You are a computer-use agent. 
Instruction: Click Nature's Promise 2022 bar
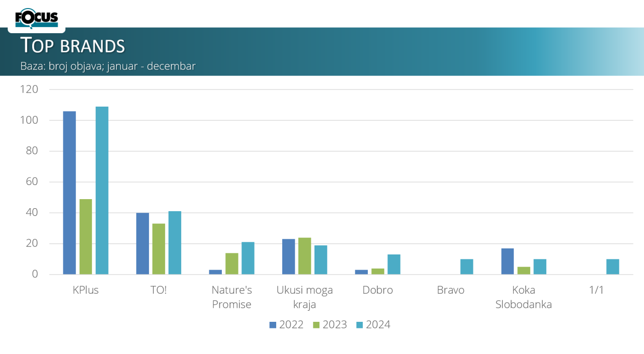(x=215, y=272)
